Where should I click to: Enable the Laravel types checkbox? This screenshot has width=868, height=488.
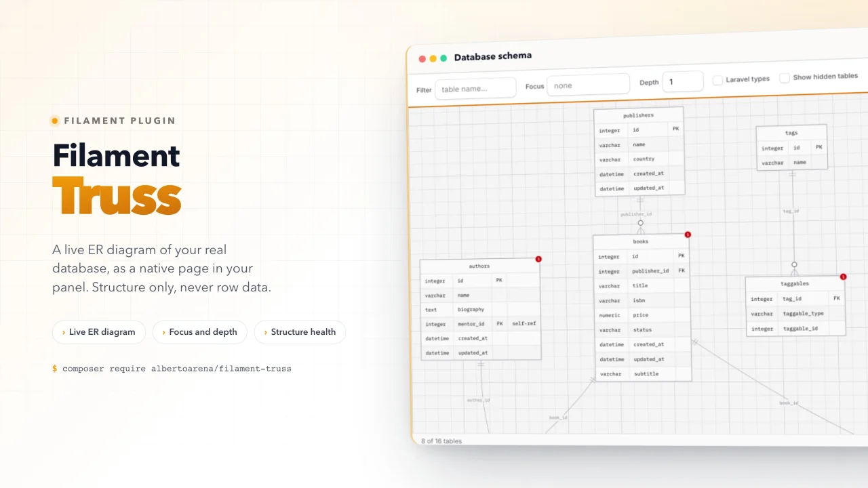click(717, 80)
